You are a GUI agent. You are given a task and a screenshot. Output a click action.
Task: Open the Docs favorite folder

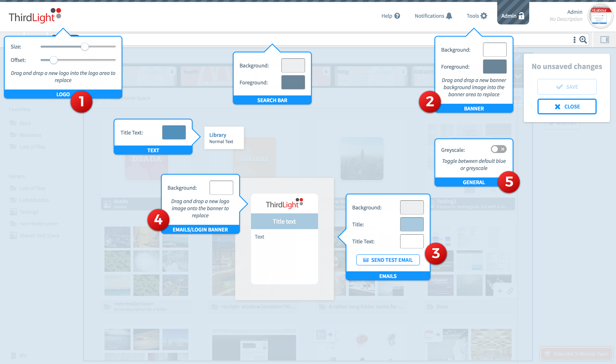20,123
